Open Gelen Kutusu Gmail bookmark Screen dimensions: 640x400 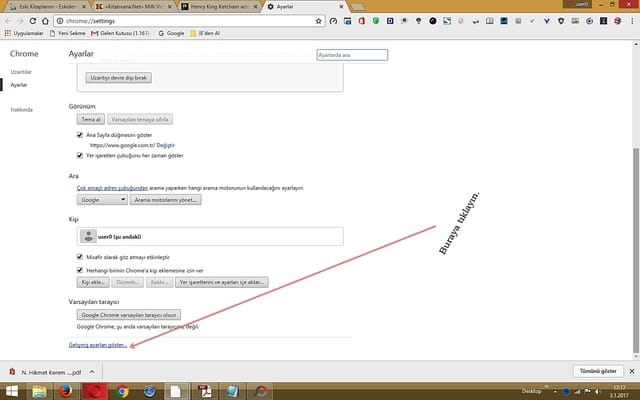click(120, 33)
